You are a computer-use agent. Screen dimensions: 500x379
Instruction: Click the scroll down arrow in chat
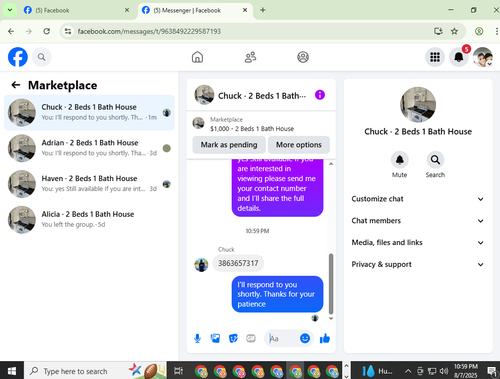[x=331, y=318]
